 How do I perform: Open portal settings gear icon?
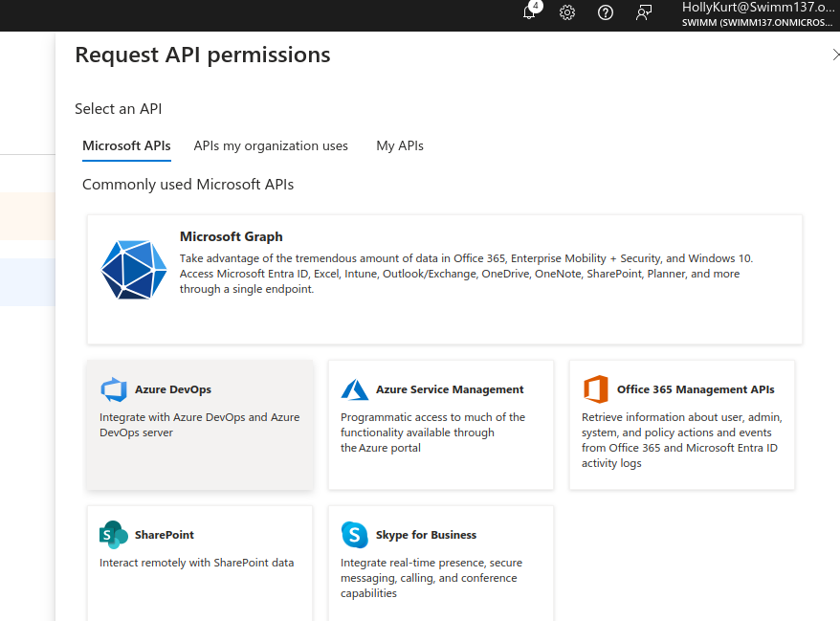pos(566,12)
